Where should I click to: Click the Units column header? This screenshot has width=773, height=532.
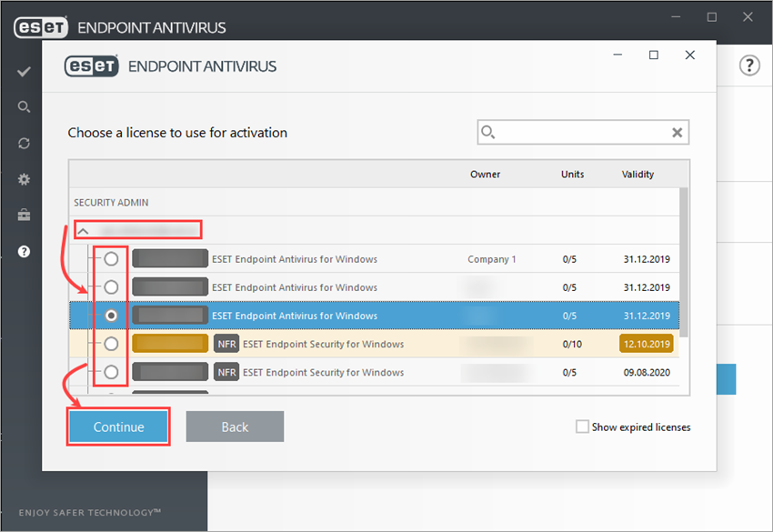pos(572,174)
